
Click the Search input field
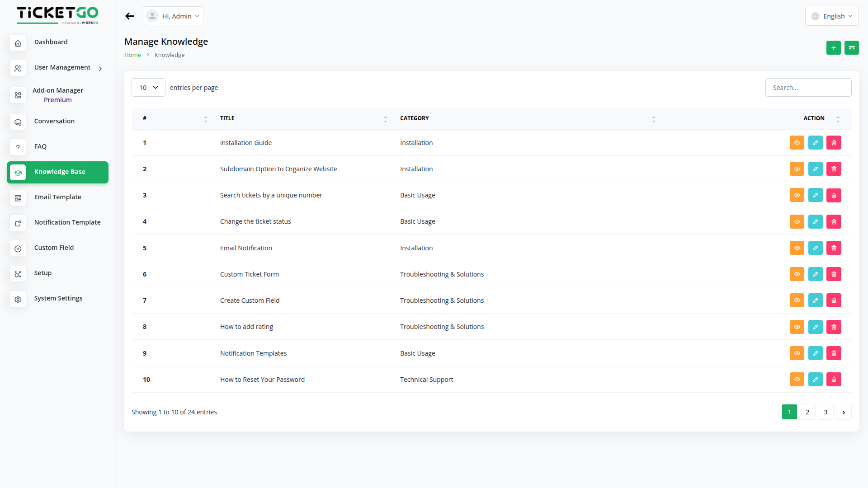(x=808, y=88)
